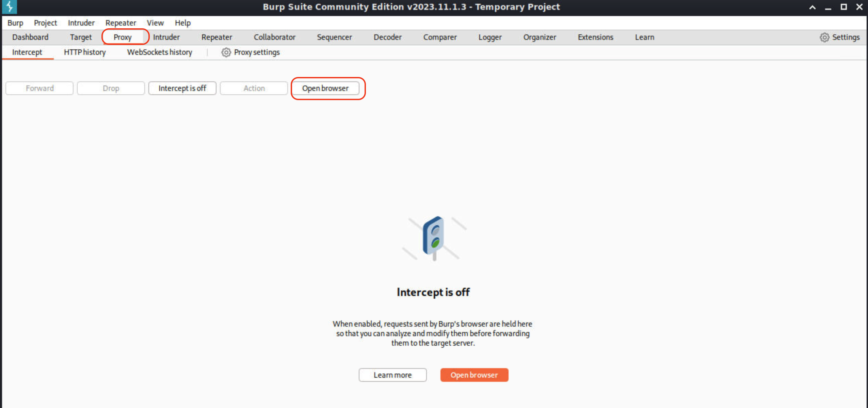This screenshot has height=408, width=868.
Task: Switch to the Intruder tool tab
Action: pyautogui.click(x=166, y=37)
